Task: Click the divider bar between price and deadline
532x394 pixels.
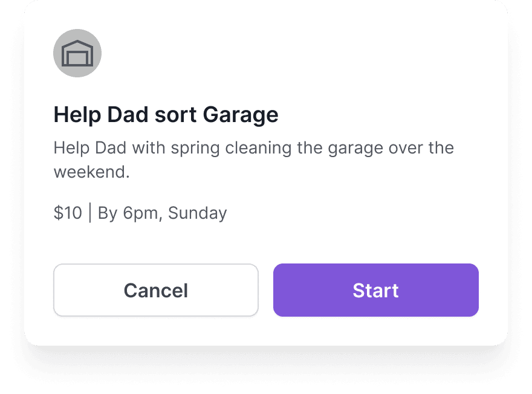Action: tap(90, 213)
